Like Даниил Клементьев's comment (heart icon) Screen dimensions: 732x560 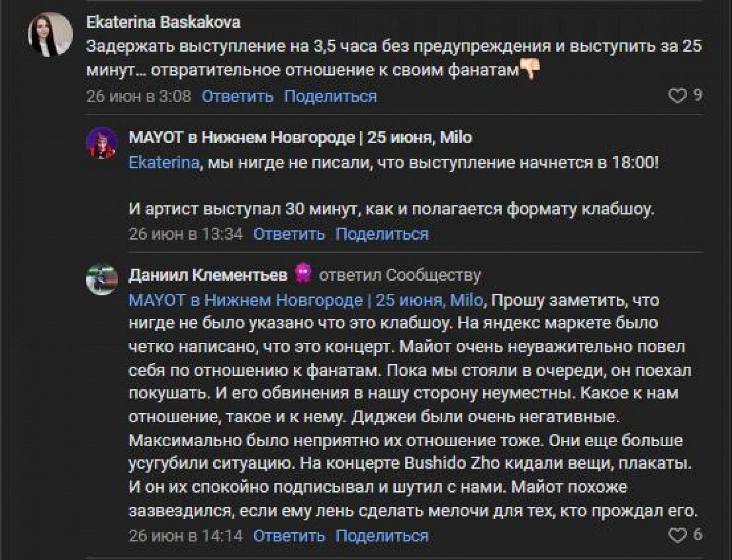point(677,536)
